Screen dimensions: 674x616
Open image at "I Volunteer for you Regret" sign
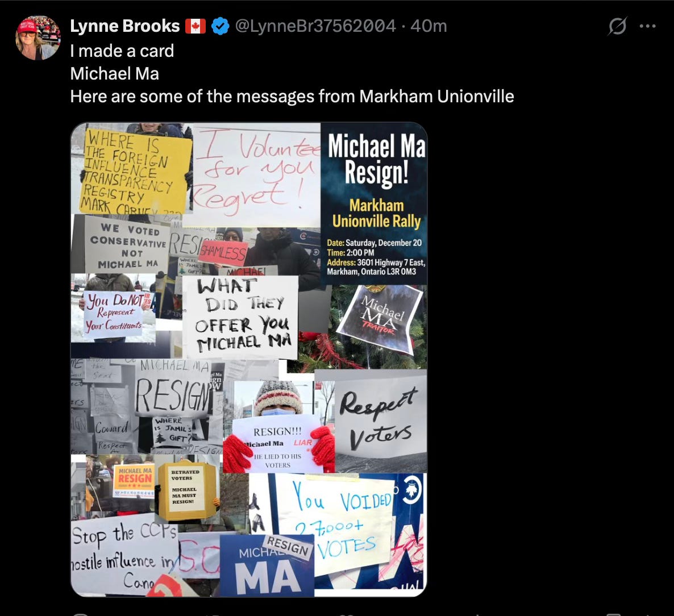coord(257,173)
